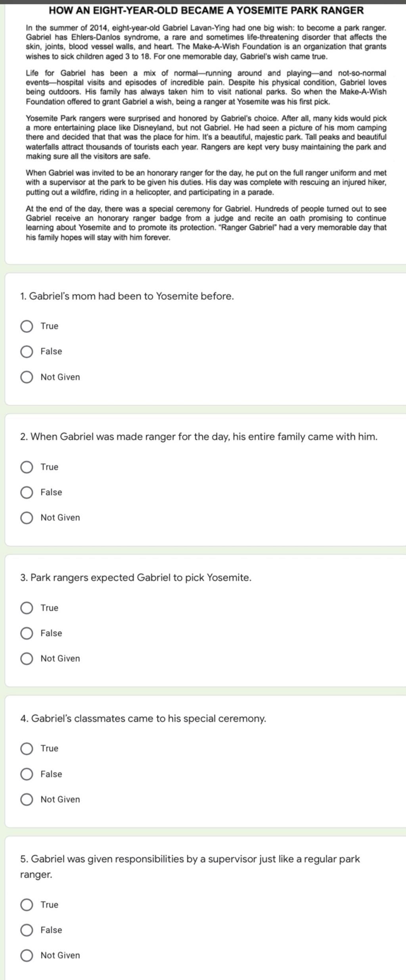Viewport: 406px width, 980px height.
Task: Select True for Gabriel's mom Yosemite question
Action: 27,326
